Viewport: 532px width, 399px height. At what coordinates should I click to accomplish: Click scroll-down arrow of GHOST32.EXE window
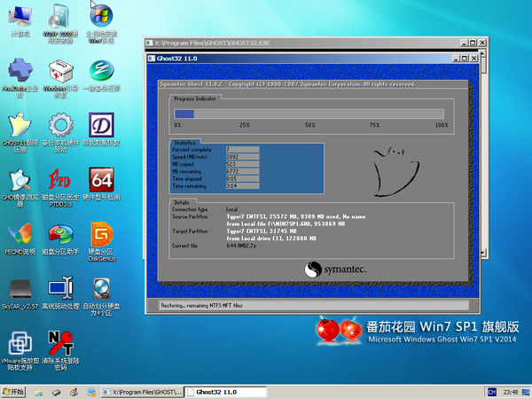483,253
